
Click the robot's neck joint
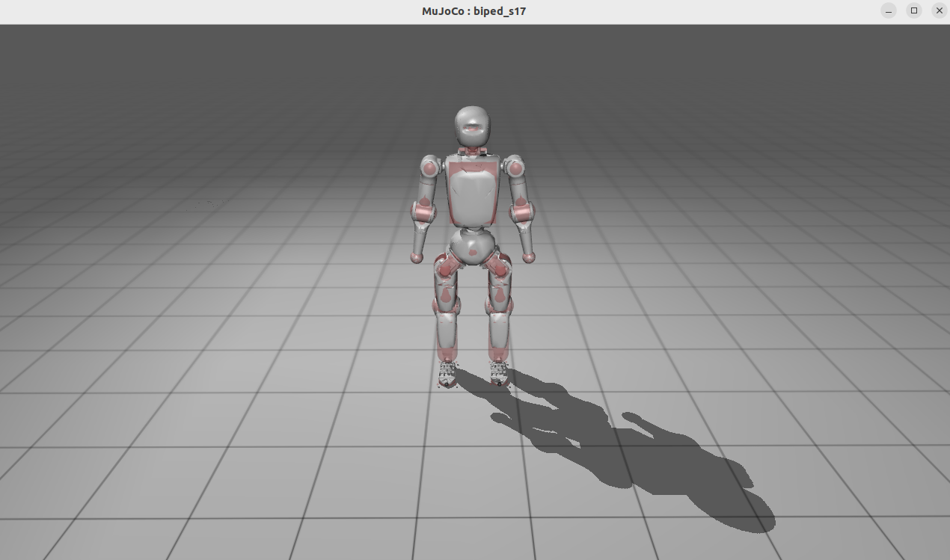pos(473,152)
